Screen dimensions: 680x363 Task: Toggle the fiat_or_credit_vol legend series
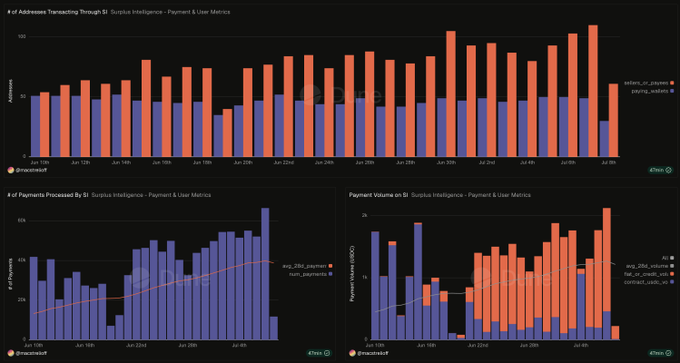coord(650,274)
